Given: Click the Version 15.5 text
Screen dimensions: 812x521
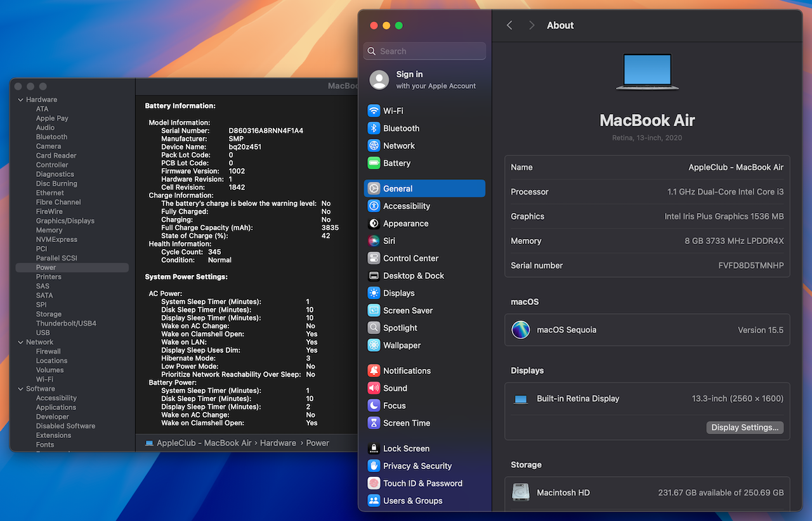Looking at the screenshot, I should pyautogui.click(x=761, y=330).
